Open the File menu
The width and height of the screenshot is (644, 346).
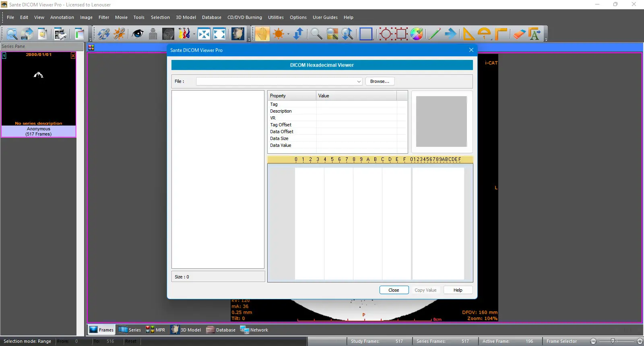tap(10, 17)
